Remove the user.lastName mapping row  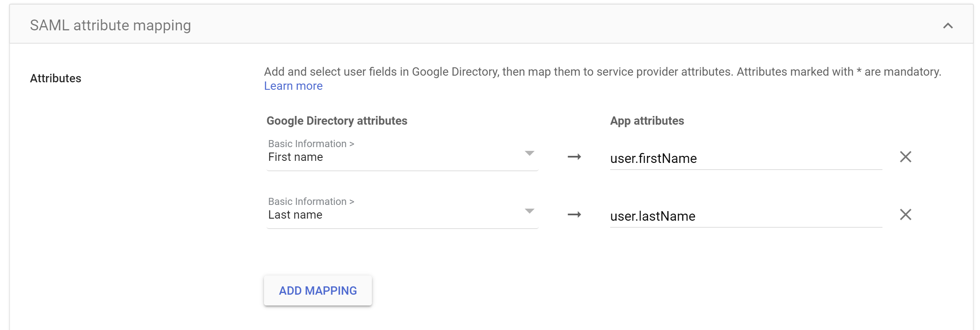(x=905, y=214)
